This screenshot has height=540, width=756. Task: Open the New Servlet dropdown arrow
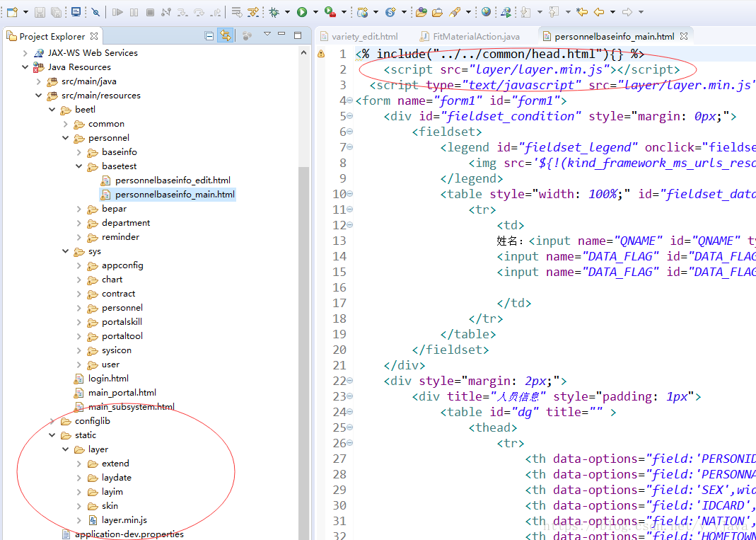coord(404,11)
